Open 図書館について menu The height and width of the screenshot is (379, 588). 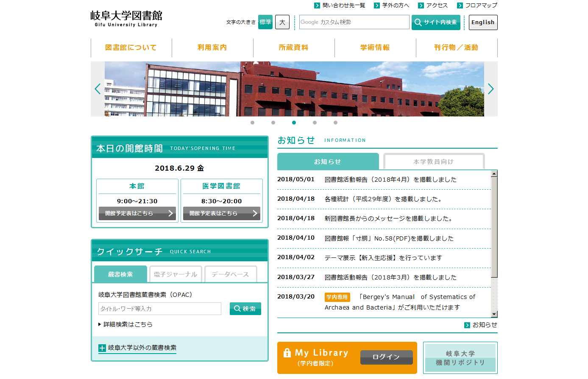point(131,48)
